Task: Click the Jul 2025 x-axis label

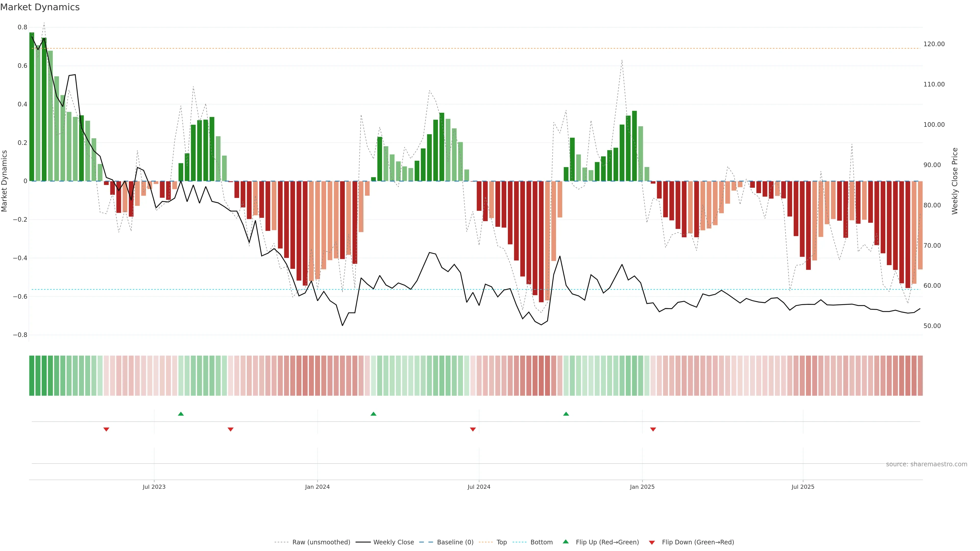Action: [x=803, y=487]
